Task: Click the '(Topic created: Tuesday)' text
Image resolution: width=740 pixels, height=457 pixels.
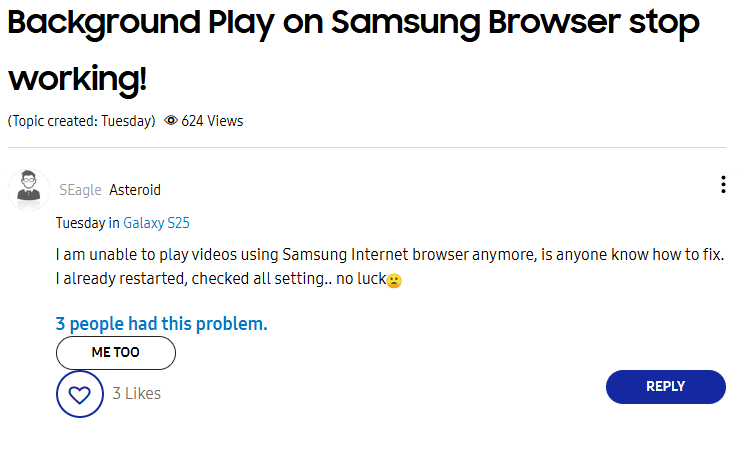Action: point(81,121)
